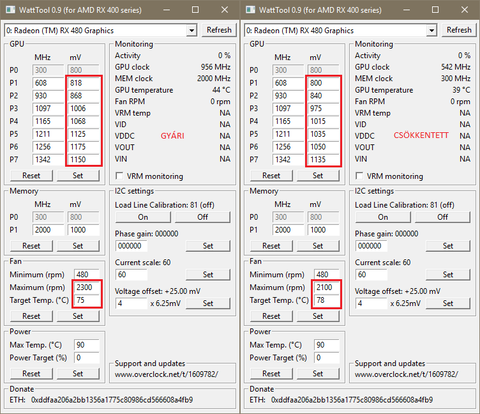Click Voltage offset Set button in right window
The image size is (480, 414).
[448, 303]
